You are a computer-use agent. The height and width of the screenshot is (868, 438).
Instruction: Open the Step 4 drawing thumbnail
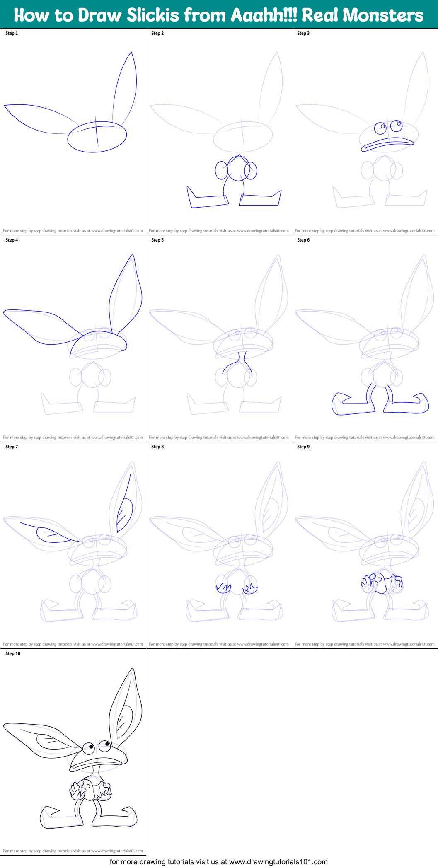(73, 338)
